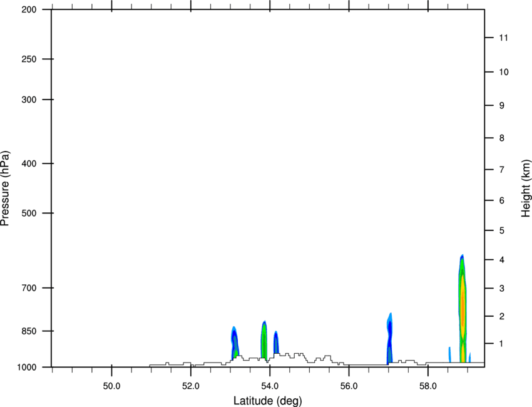Click the 54.0 latitude tick label
The height and width of the screenshot is (407, 532).
(270, 386)
